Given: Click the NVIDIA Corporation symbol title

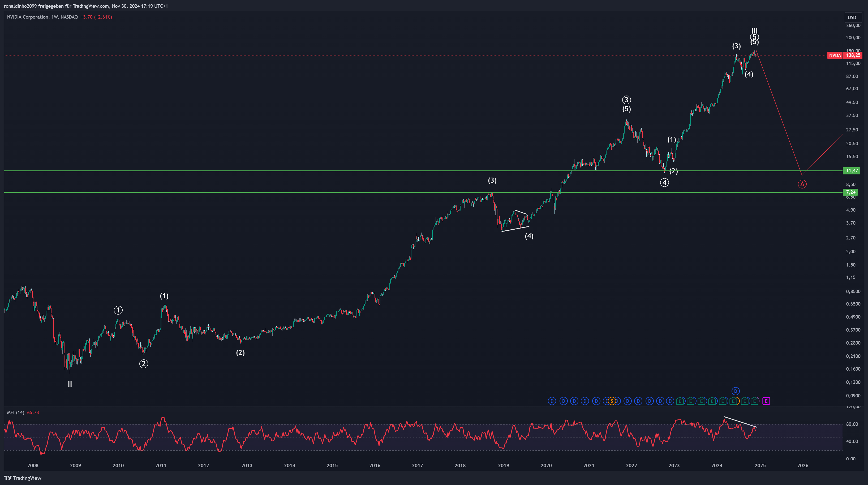Looking at the screenshot, I should 28,17.
